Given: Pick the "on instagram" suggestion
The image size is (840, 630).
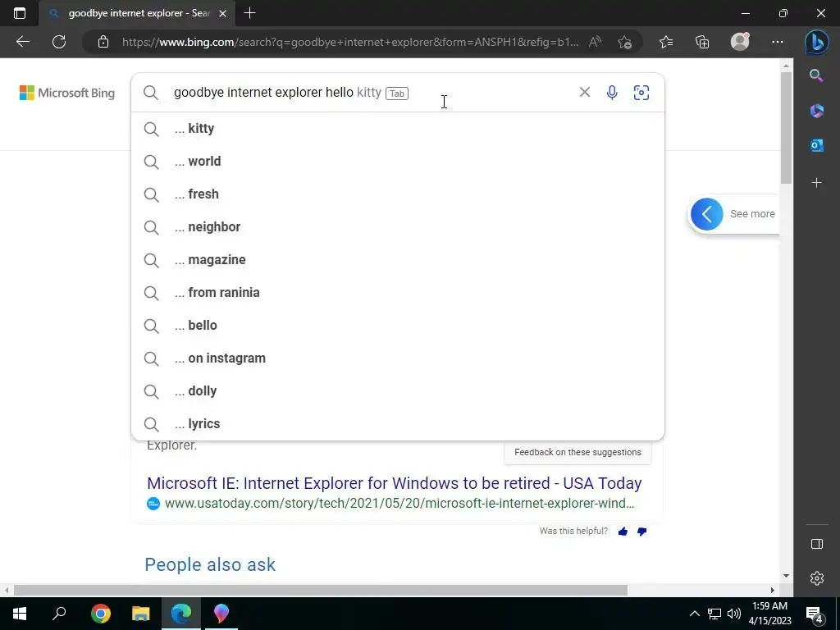Looking at the screenshot, I should (398, 358).
